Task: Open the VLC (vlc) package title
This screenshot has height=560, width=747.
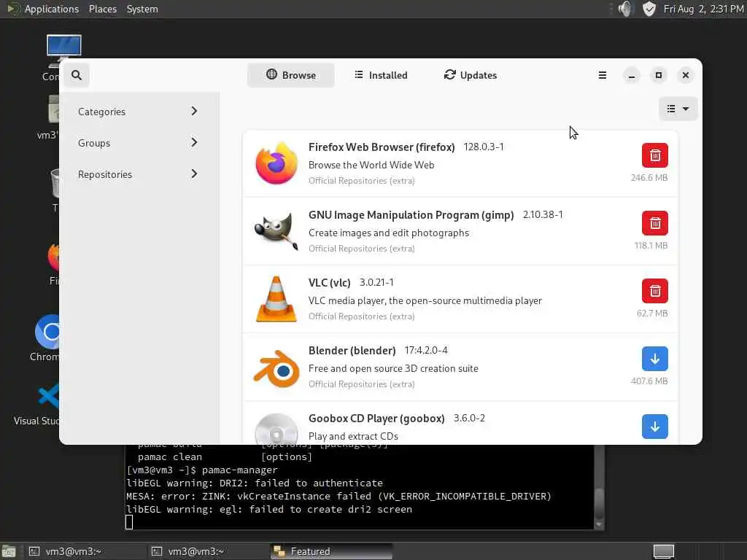Action: pyautogui.click(x=329, y=283)
